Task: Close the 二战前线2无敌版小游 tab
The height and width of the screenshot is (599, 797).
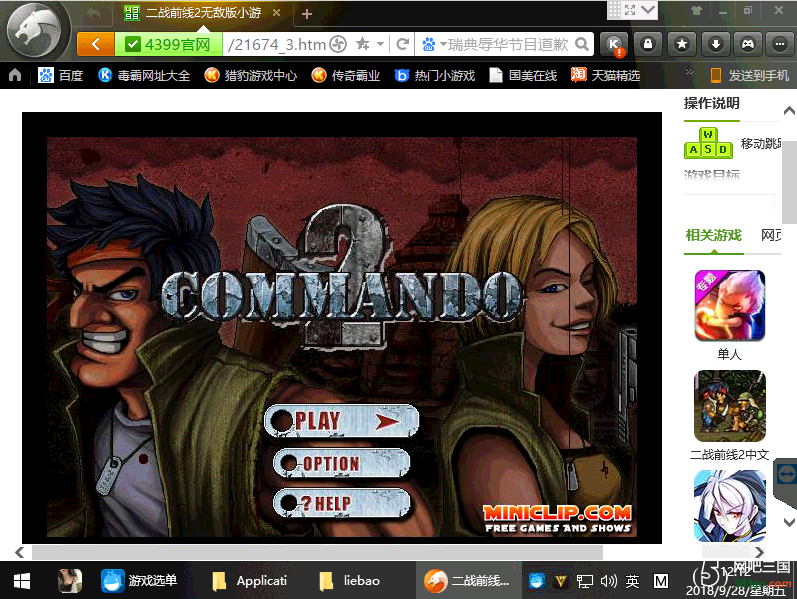Action: pyautogui.click(x=277, y=13)
